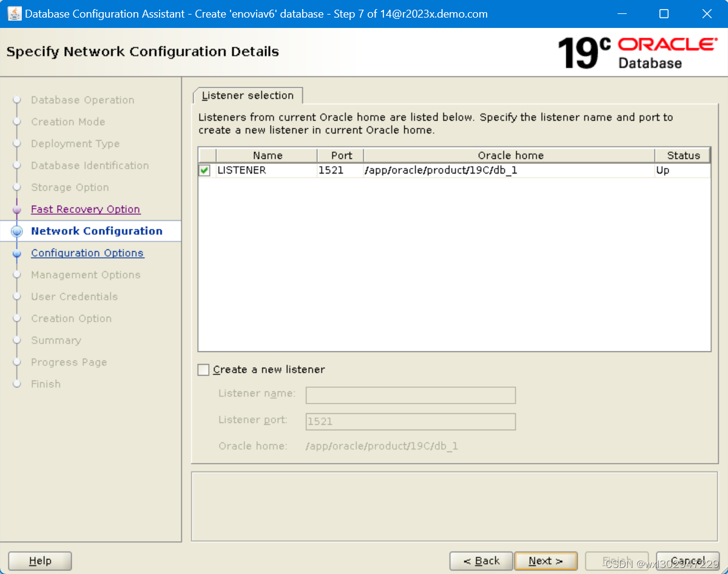This screenshot has height=574, width=728.
Task: Click the message area at the bottom
Action: point(454,507)
